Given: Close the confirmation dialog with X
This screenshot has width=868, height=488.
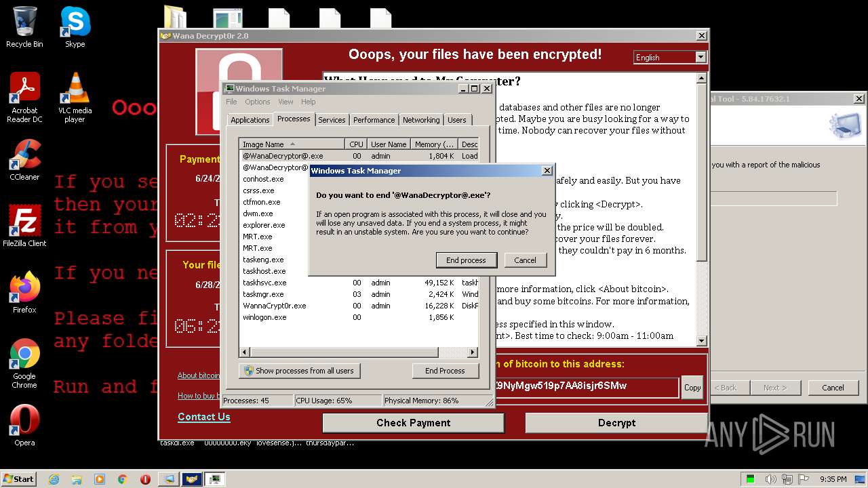Looking at the screenshot, I should point(547,171).
